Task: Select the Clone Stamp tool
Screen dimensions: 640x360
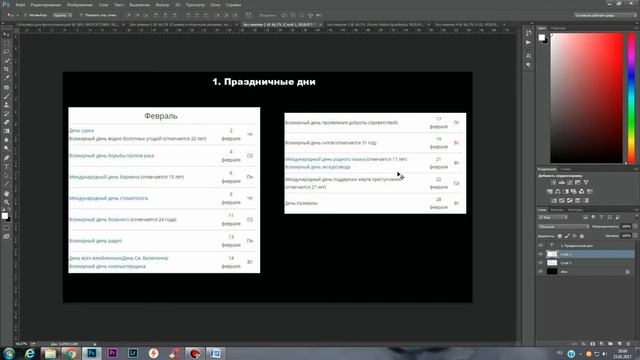Action: (6, 105)
